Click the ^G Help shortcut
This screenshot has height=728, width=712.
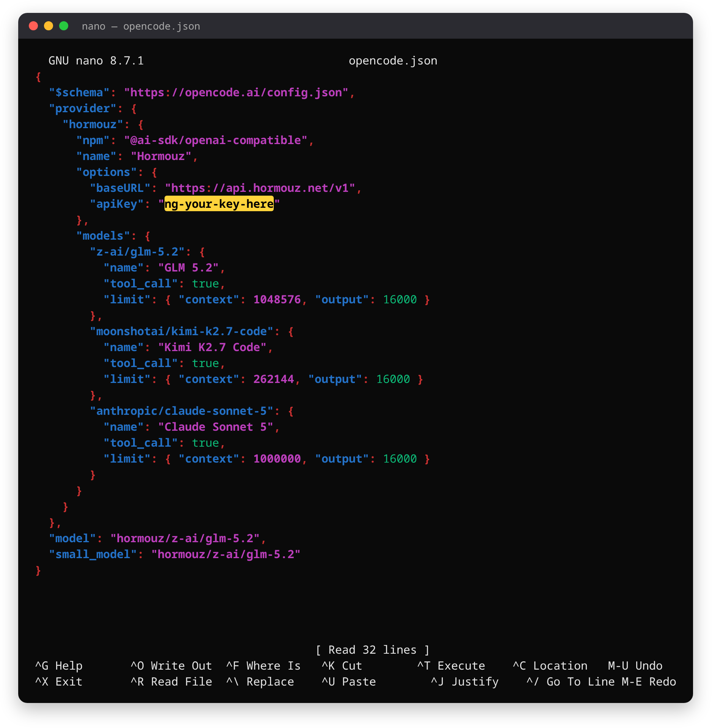(59, 665)
